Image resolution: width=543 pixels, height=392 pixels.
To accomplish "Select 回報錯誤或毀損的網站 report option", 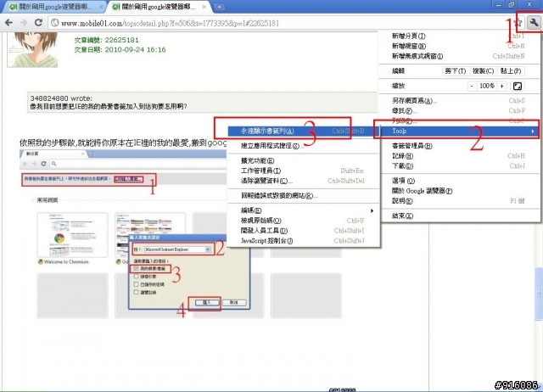I will click(x=304, y=196).
